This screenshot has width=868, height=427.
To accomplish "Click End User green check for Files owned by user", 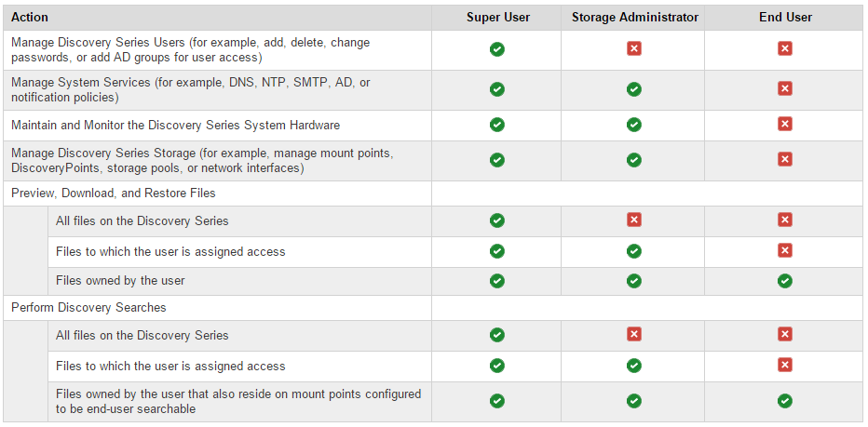I will 784,281.
